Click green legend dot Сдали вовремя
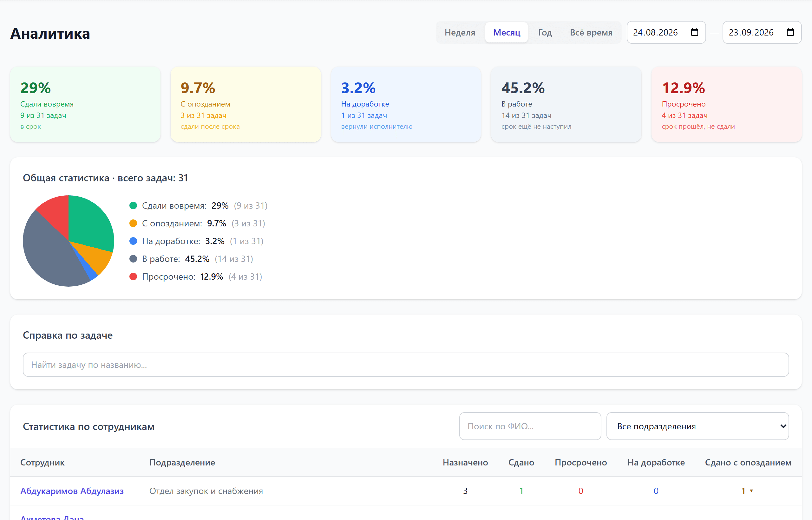Viewport: 812px width, 520px height. 133,205
